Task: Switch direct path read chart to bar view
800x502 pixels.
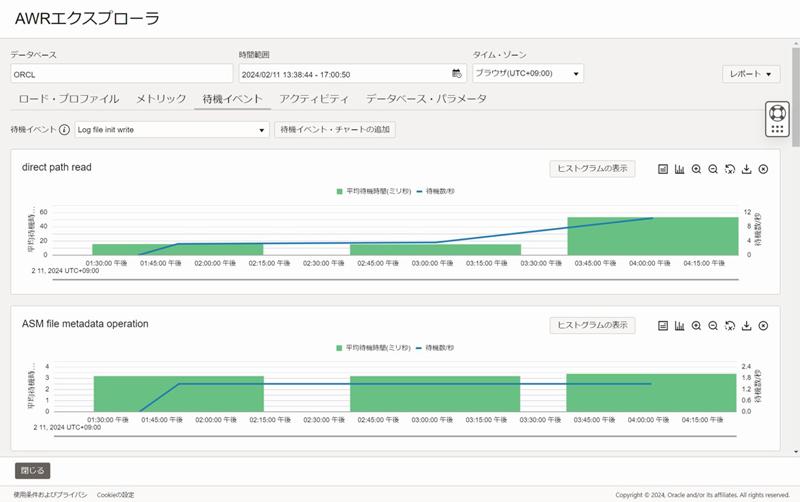Action: [680, 169]
